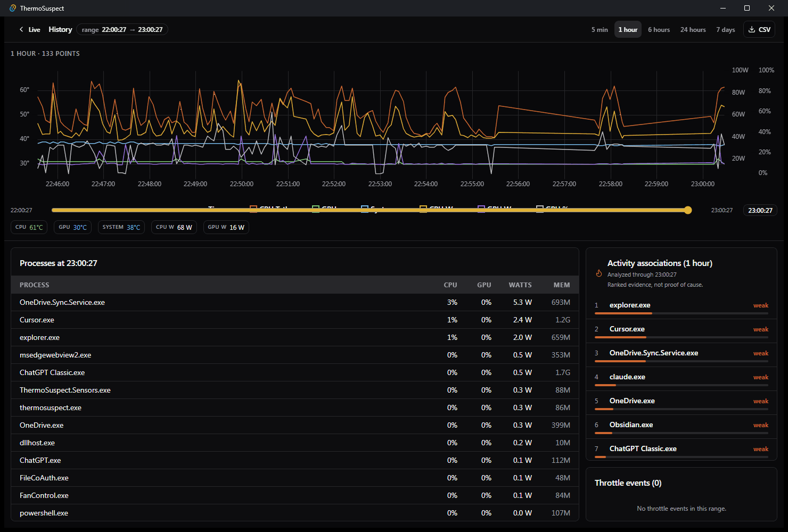This screenshot has width=788, height=532.
Task: Open ChatGPT Classic.exe in Activity associations
Action: pyautogui.click(x=682, y=450)
